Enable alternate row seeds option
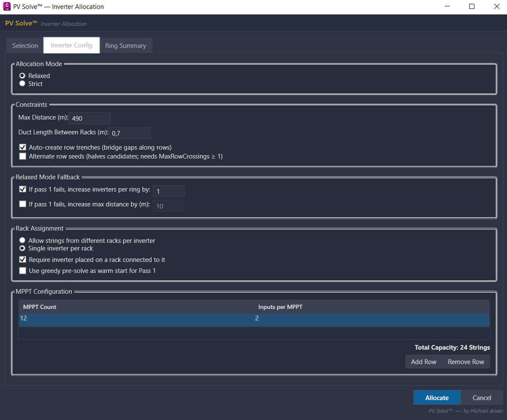 [22, 156]
